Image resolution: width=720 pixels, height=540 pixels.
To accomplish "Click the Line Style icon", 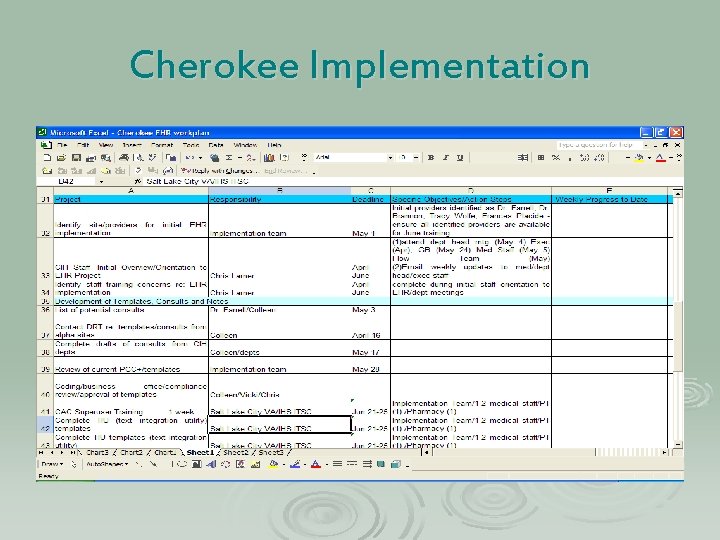I will pos(338,464).
